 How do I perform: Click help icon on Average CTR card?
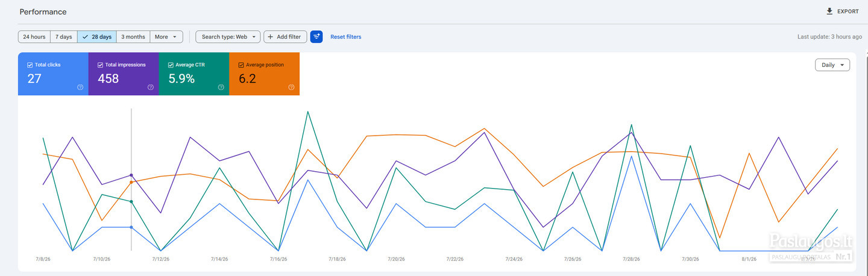[221, 87]
